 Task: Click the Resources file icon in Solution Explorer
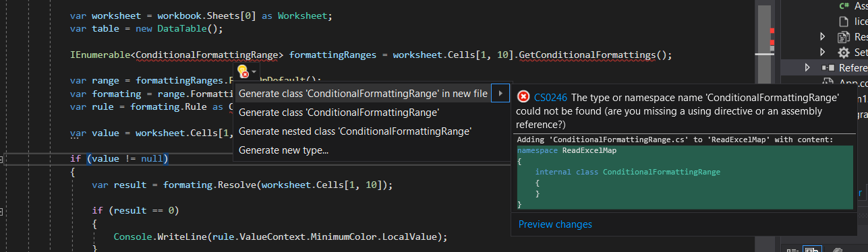click(x=843, y=36)
